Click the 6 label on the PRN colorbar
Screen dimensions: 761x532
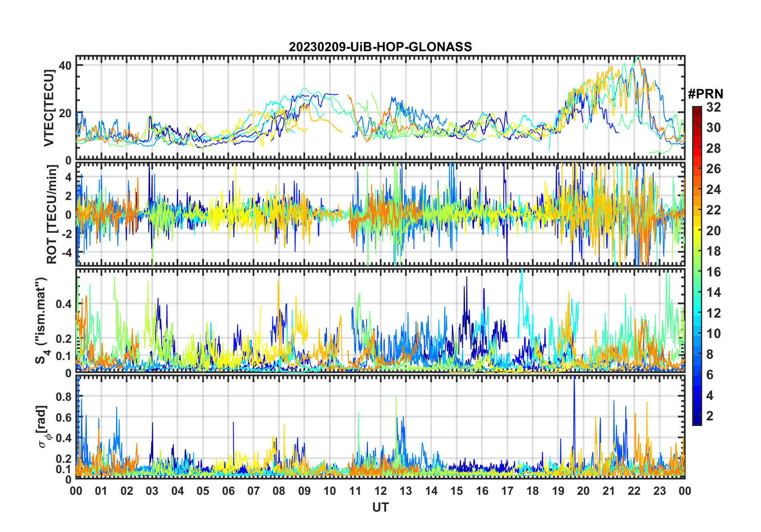(710, 375)
